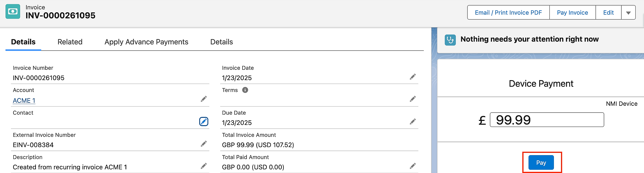Screen dimensions: 644x173
Task: Click Total Paid Amount edit pencil
Action: pos(413,166)
